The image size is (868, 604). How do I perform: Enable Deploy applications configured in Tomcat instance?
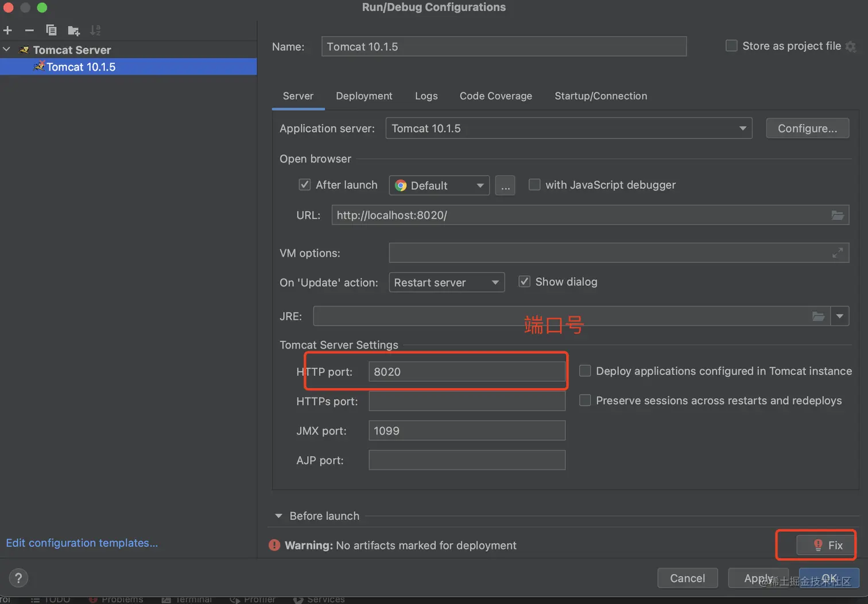[x=585, y=371]
